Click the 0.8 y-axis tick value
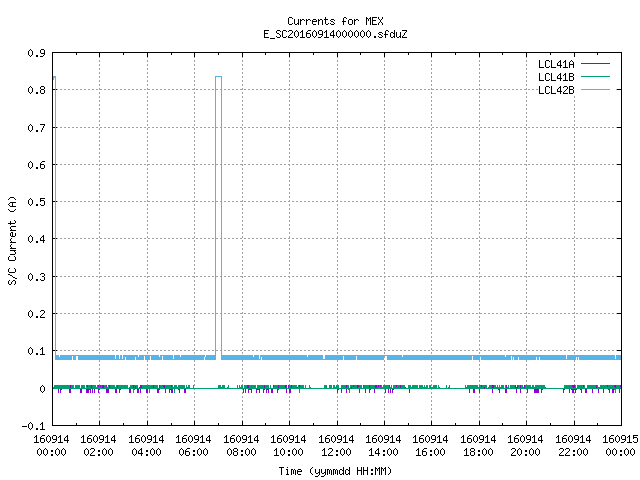 pos(36,90)
